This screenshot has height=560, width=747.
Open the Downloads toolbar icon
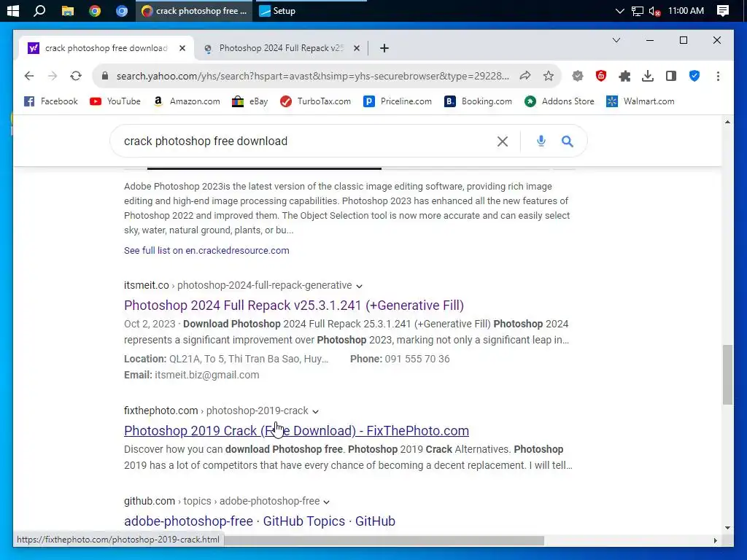pos(648,76)
